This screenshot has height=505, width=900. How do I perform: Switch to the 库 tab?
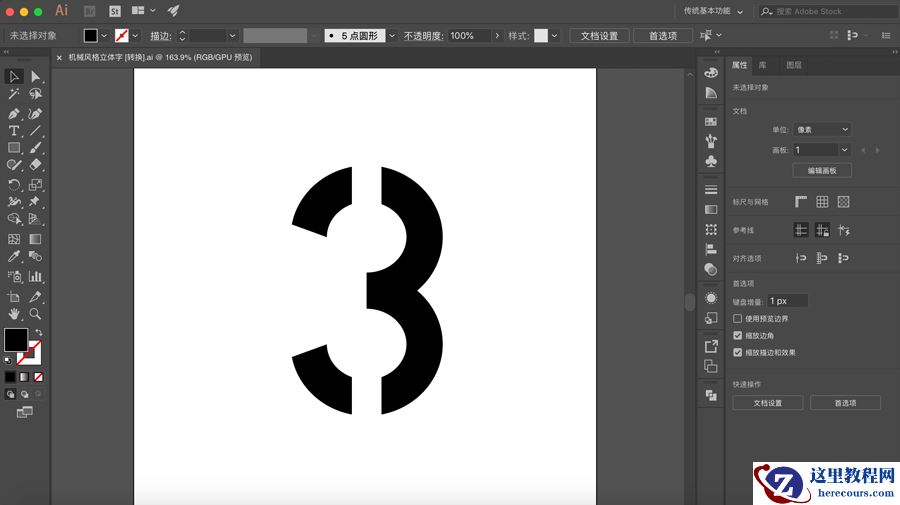coord(762,65)
